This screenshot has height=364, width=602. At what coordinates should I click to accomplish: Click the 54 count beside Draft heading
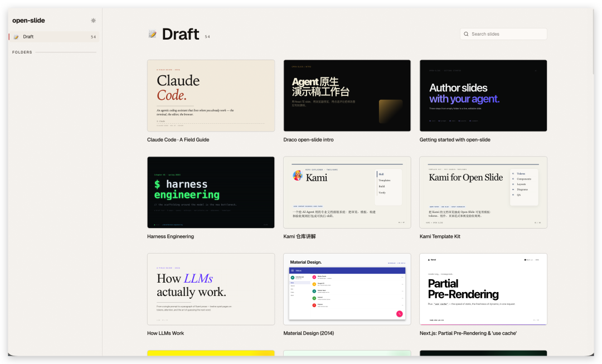pyautogui.click(x=207, y=37)
